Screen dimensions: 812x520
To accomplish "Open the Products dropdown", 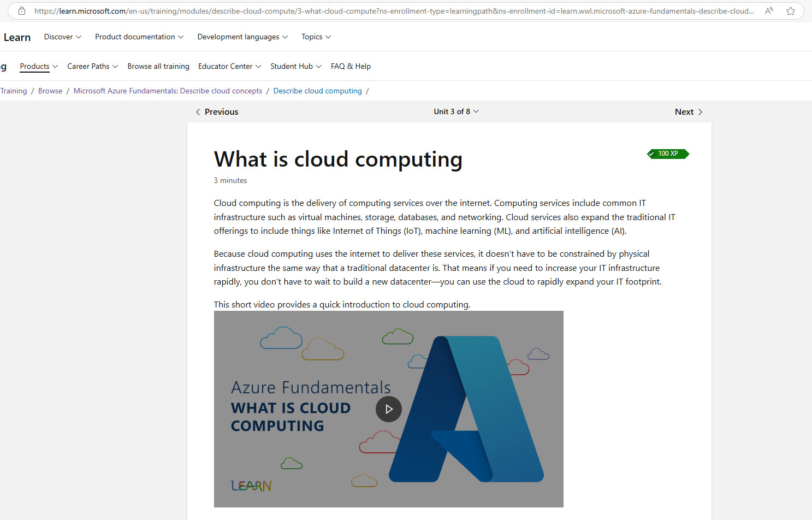I will (x=39, y=66).
